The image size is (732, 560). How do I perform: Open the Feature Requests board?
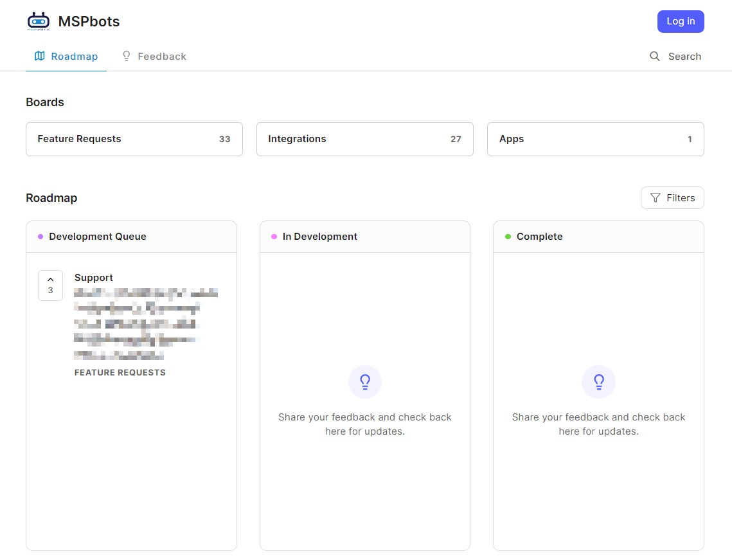(x=134, y=139)
